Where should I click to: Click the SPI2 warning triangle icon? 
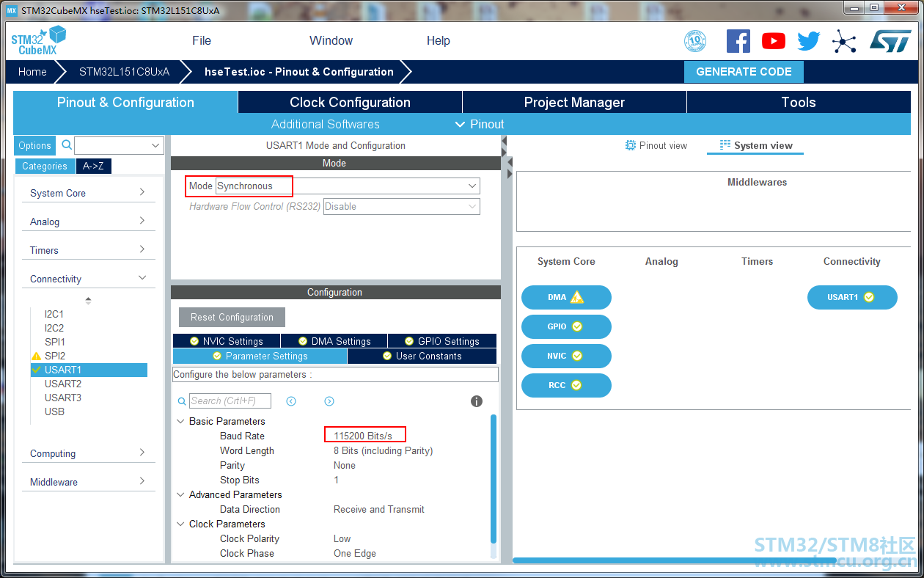tap(36, 356)
